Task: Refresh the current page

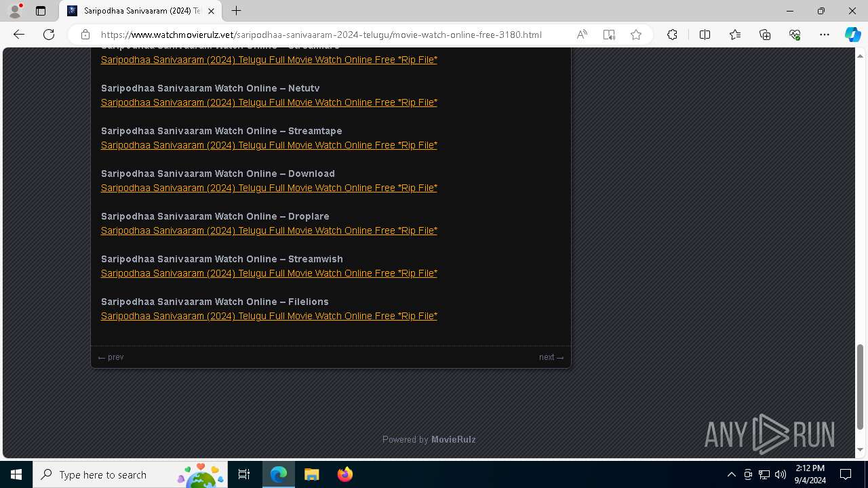Action: pos(49,35)
